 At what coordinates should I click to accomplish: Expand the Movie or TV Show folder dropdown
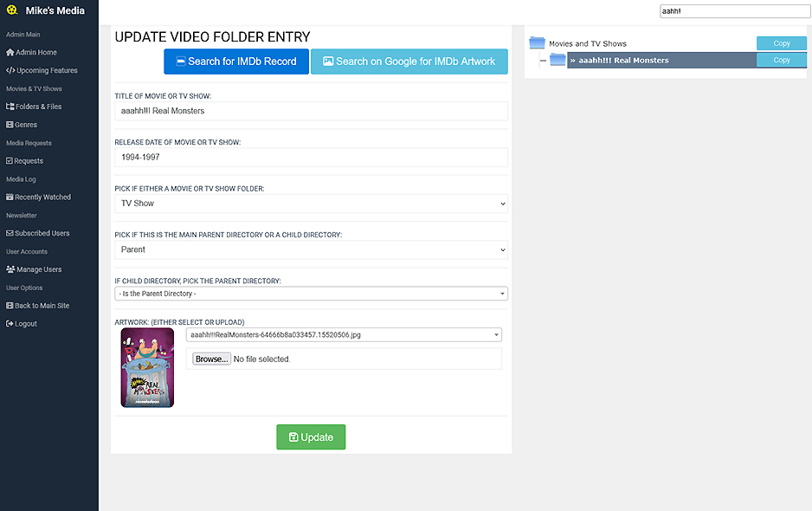(311, 204)
